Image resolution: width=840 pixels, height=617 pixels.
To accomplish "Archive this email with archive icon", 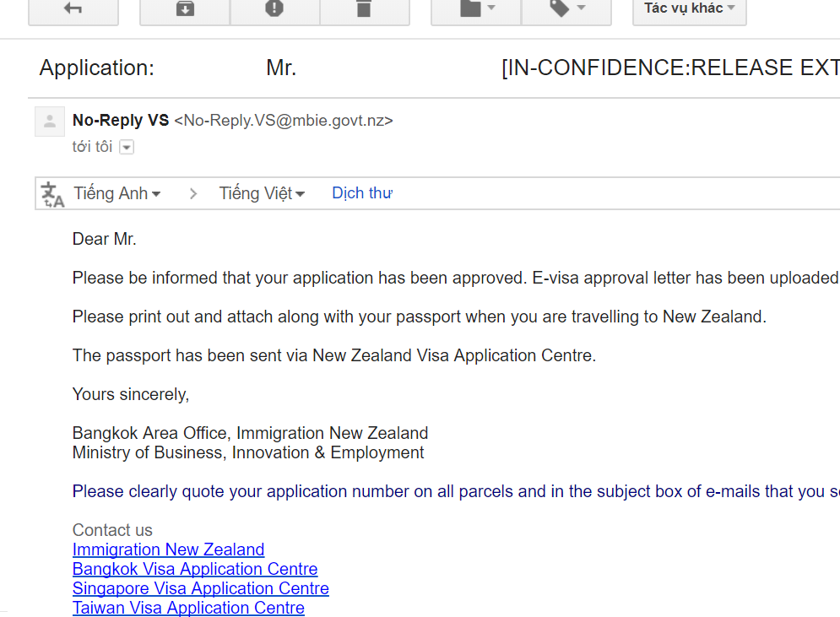I will (x=186, y=9).
